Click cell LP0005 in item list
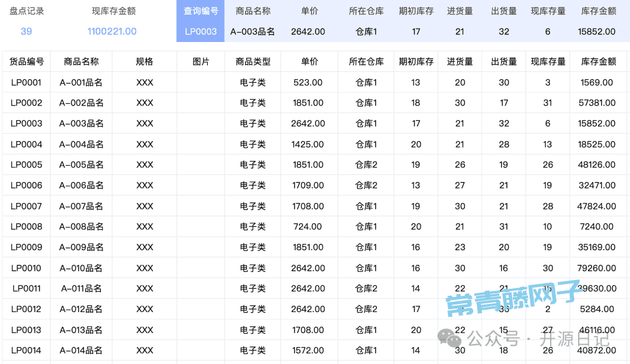 coord(26,164)
